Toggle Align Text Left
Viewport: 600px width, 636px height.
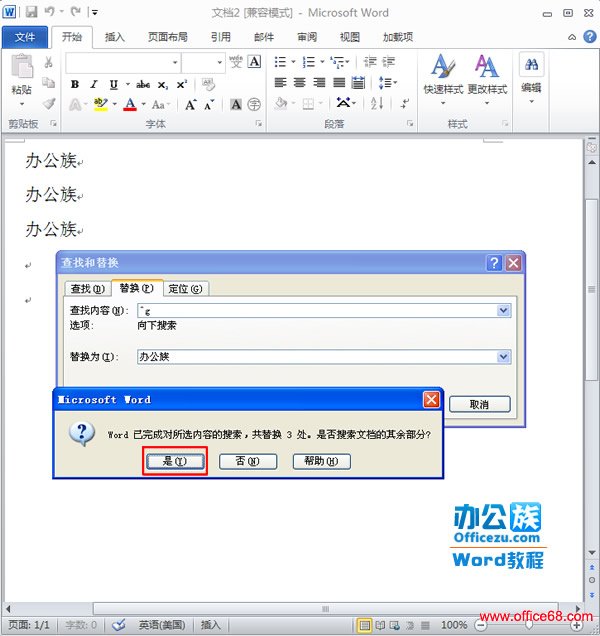click(x=280, y=83)
